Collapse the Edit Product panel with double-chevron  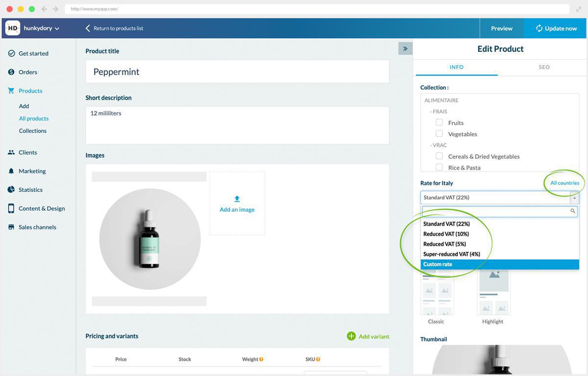click(x=405, y=49)
